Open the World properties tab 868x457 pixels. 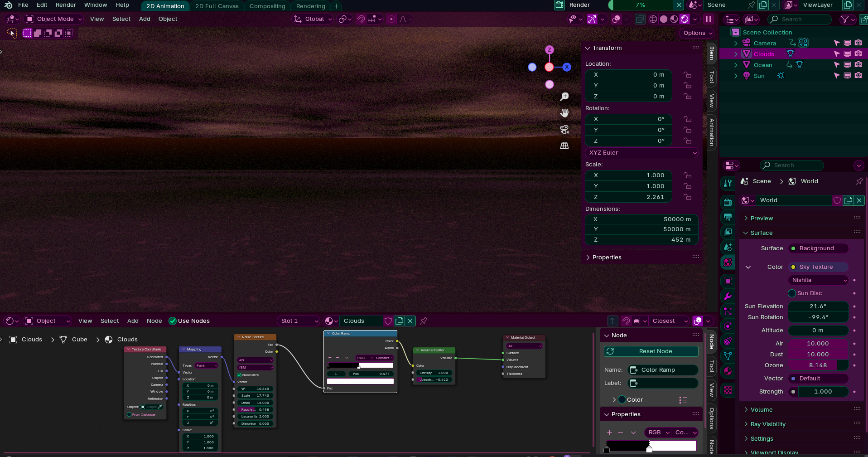click(x=728, y=262)
